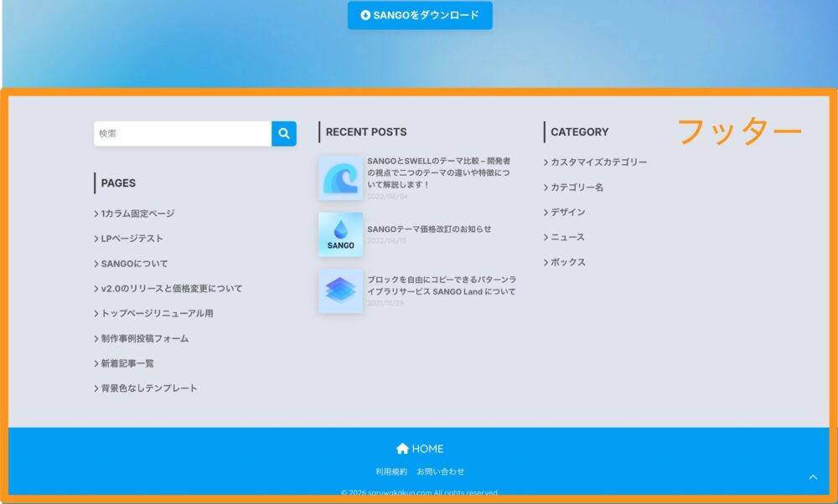The height and width of the screenshot is (504, 838).
Task: Click the HOME link with house icon
Action: [x=420, y=449]
